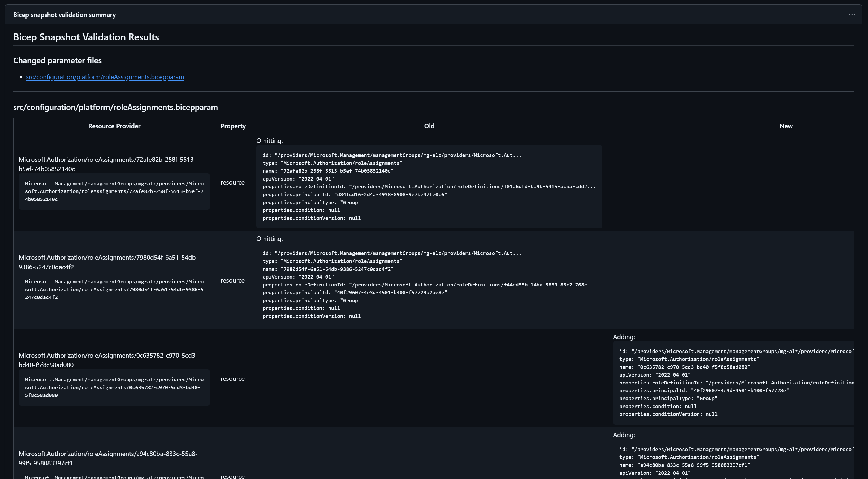
Task: Open link src/configuration/platform/roleAssignments.bicepparam
Action: pyautogui.click(x=105, y=77)
